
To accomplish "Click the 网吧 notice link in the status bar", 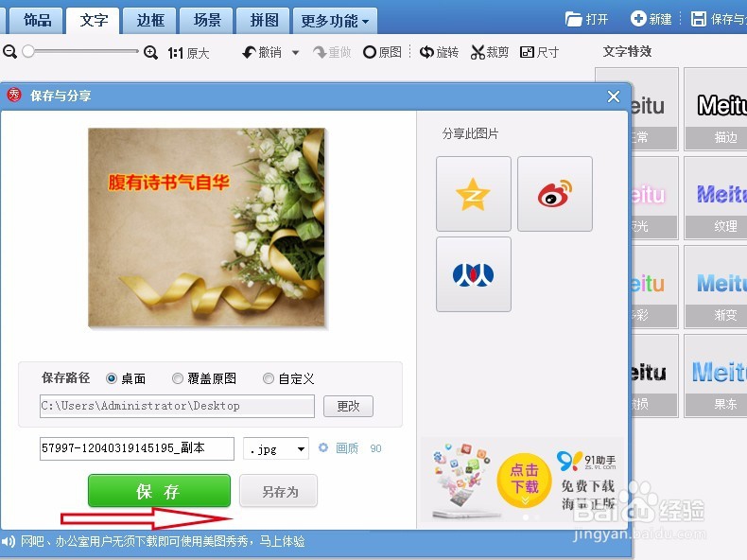I will [x=163, y=541].
